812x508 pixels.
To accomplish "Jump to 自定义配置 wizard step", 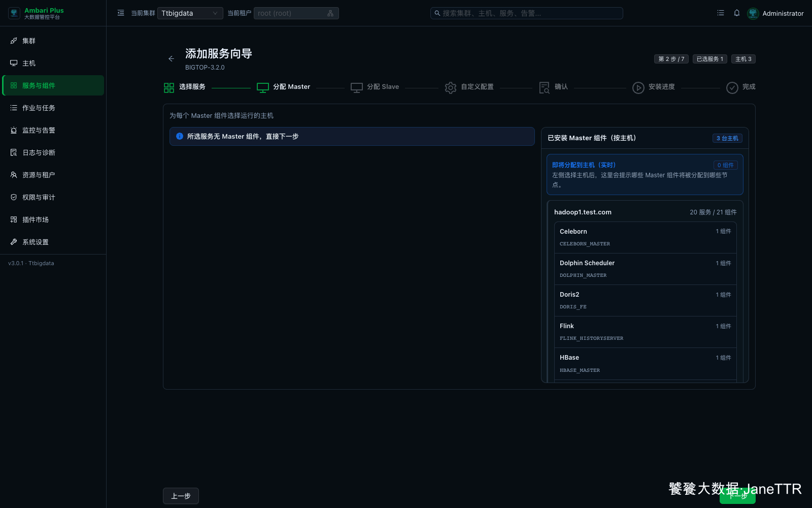I will tap(469, 87).
